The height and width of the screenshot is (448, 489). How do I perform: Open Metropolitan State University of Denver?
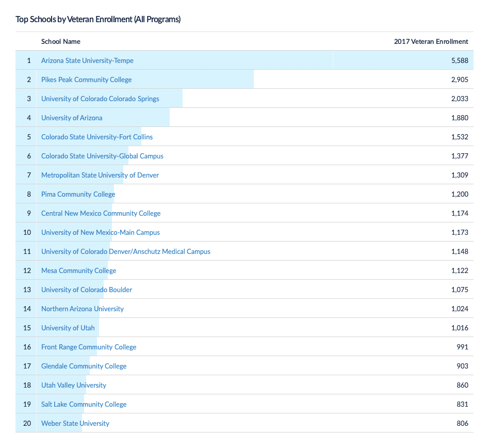pos(100,175)
